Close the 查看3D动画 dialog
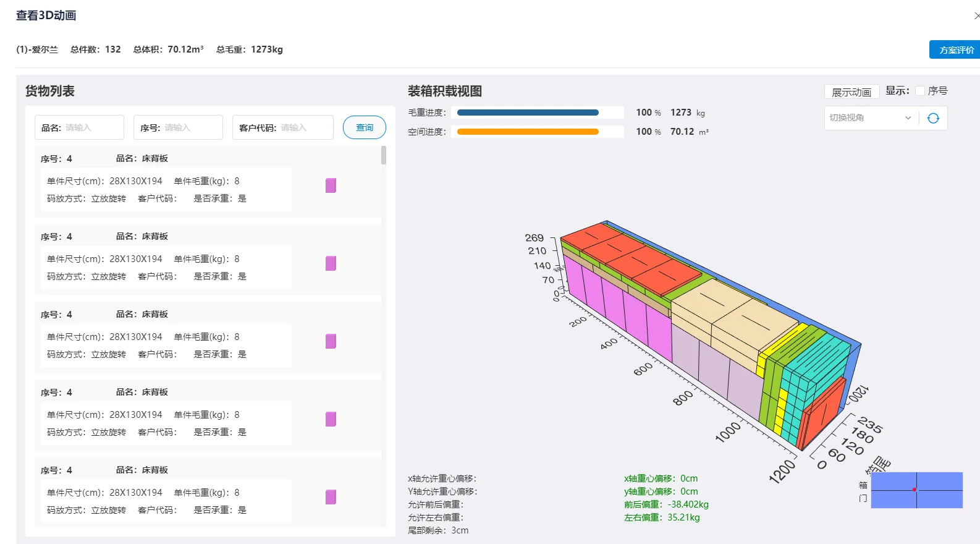 pyautogui.click(x=976, y=15)
